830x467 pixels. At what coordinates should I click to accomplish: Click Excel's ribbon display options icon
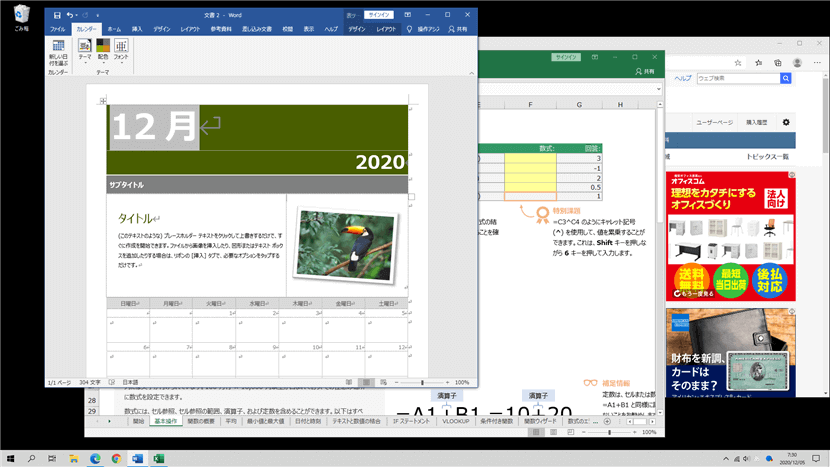click(x=595, y=57)
